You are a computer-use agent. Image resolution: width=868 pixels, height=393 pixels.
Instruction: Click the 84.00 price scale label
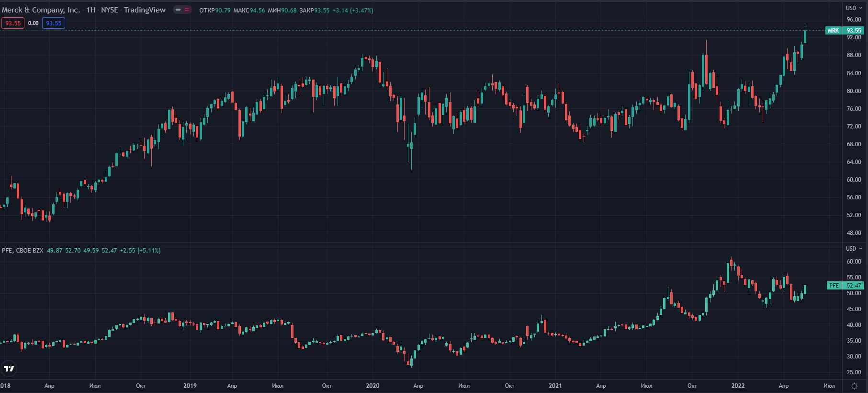[x=854, y=73]
